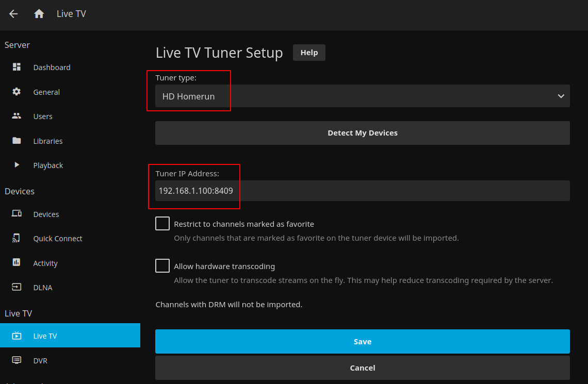Click the Help button
This screenshot has height=384, width=588.
click(309, 53)
